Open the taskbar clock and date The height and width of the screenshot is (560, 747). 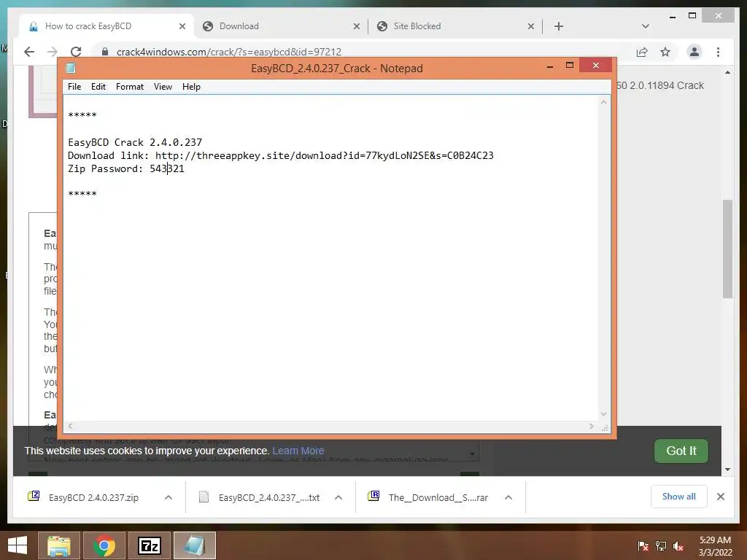point(715,546)
